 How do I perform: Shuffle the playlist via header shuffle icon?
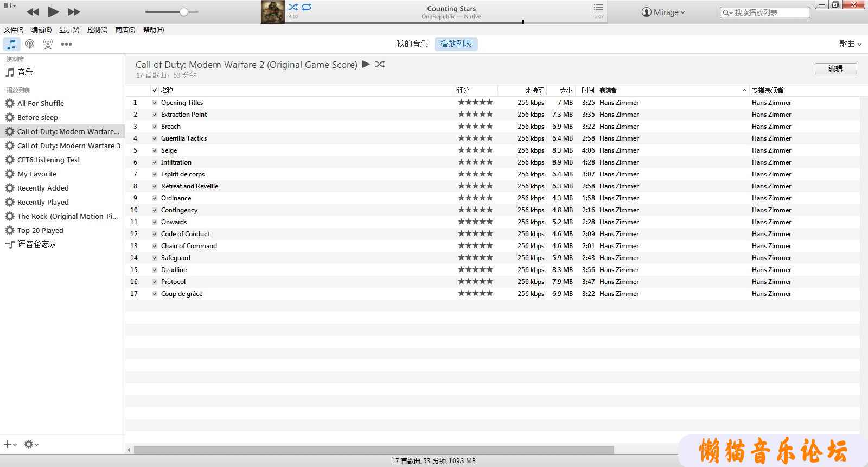tap(380, 64)
